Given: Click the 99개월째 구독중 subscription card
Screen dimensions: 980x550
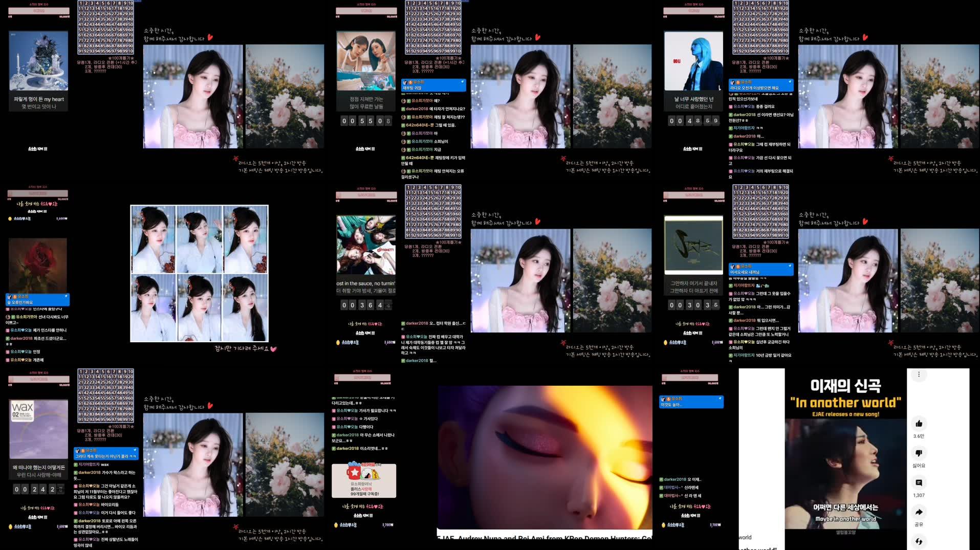Looking at the screenshot, I should [x=363, y=480].
